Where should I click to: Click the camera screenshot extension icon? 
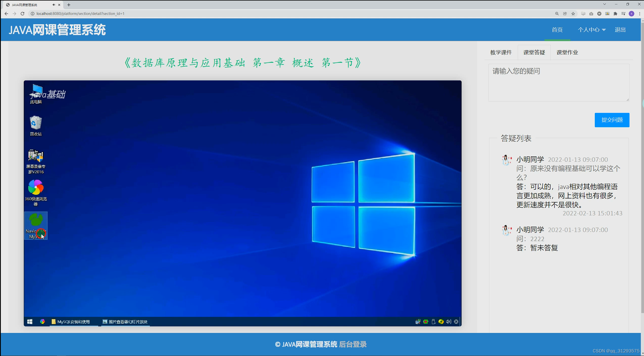[591, 13]
